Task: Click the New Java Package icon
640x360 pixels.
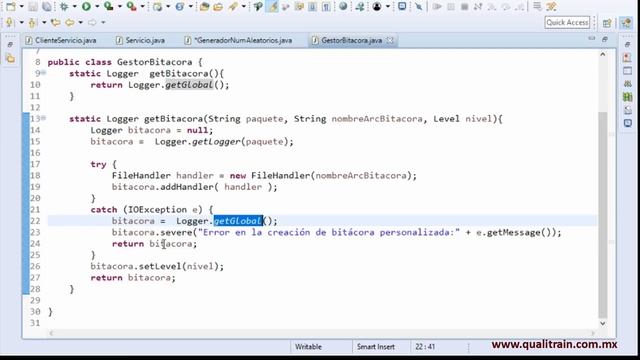Action: (x=157, y=6)
